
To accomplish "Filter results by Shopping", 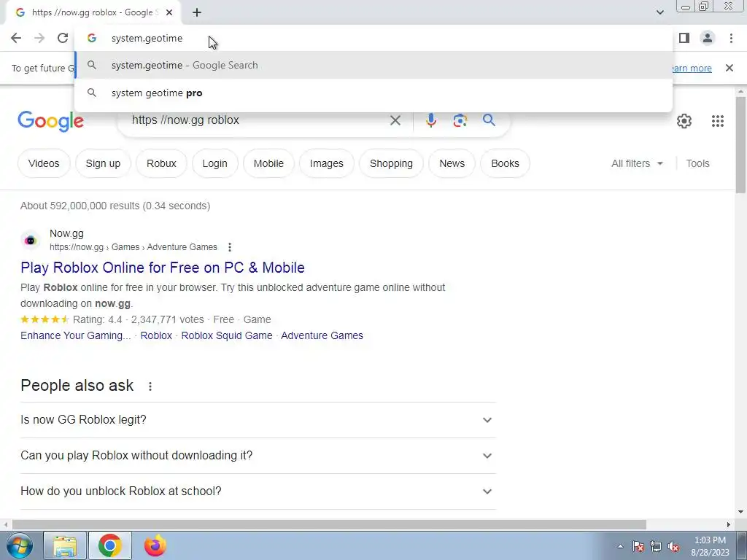I will (x=391, y=163).
